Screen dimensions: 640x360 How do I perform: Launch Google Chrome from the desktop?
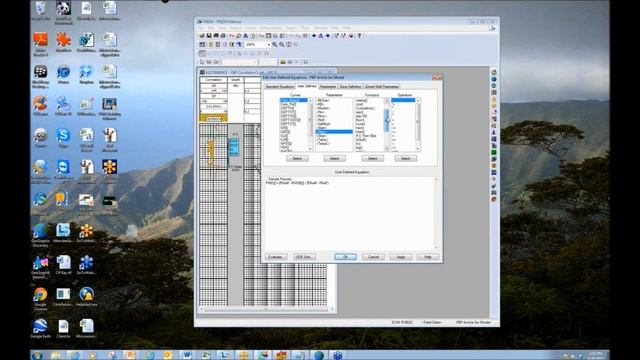tap(40, 299)
